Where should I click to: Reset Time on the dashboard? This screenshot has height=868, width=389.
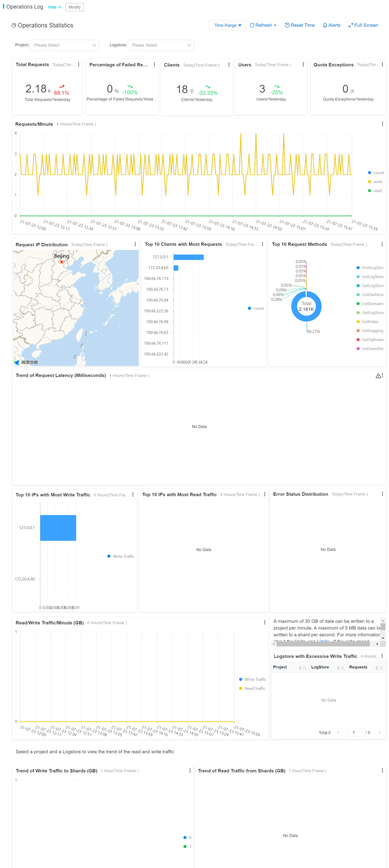pos(299,25)
